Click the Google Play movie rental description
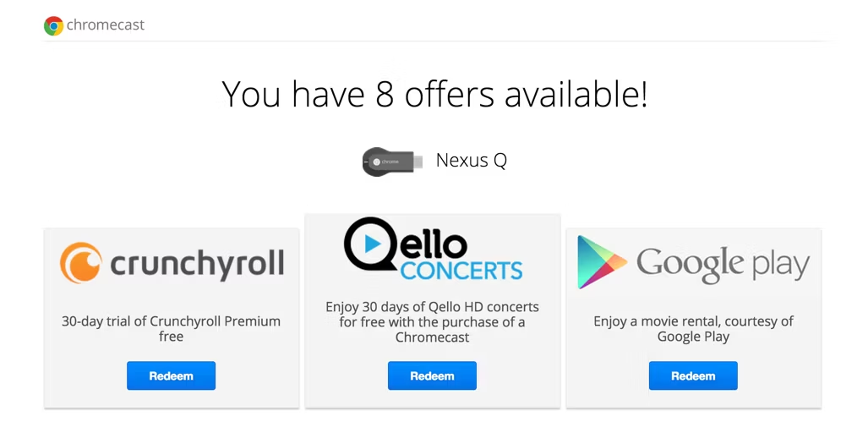Screen dimensions: 868x422 point(693,328)
